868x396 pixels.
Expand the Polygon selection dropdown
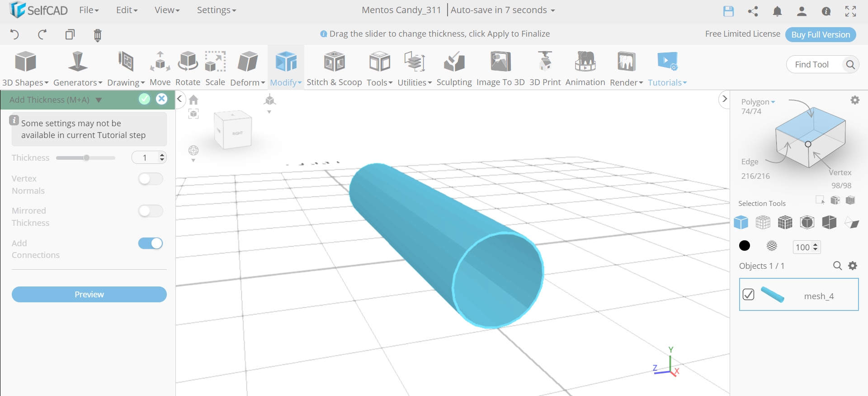point(758,102)
